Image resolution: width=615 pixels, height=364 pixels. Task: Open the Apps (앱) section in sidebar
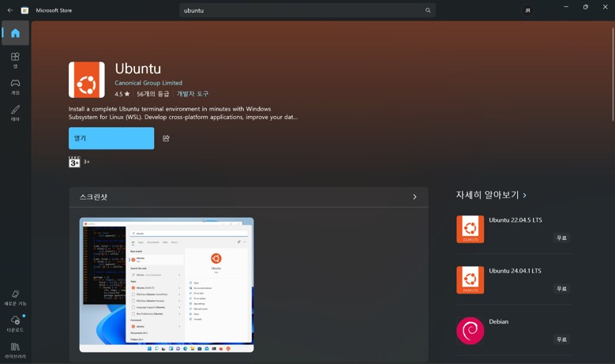15,59
